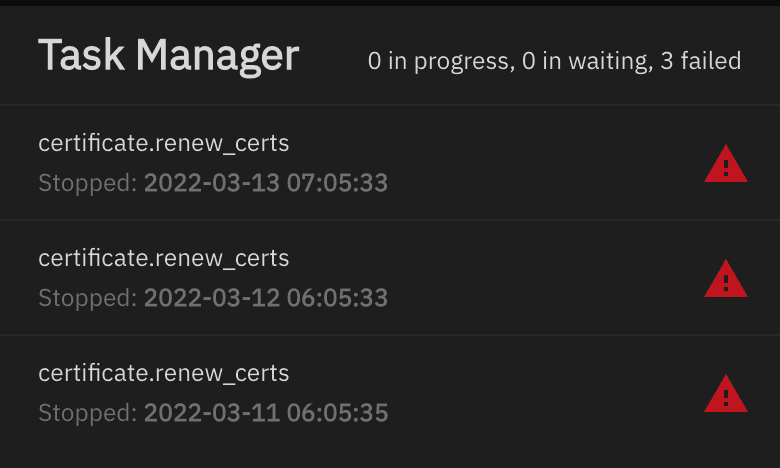View the certificate.renew_certs task stopped on 2022-03-11
Image resolution: width=780 pixels, height=468 pixels.
tap(164, 374)
